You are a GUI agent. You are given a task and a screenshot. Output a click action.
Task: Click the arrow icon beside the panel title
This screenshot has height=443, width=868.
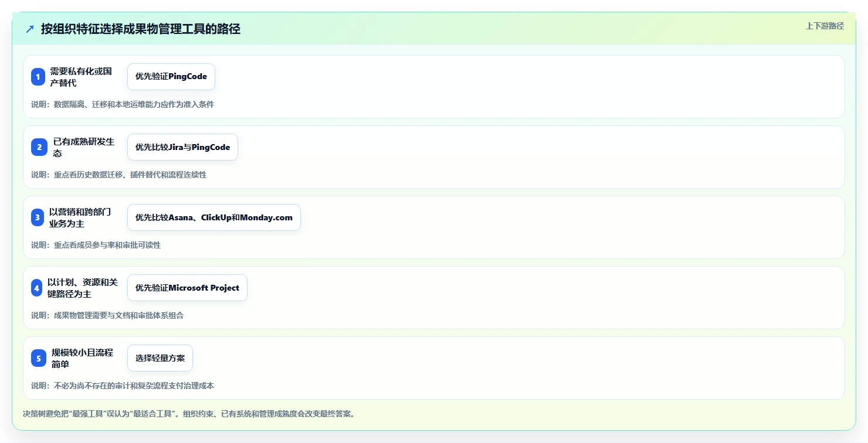30,29
